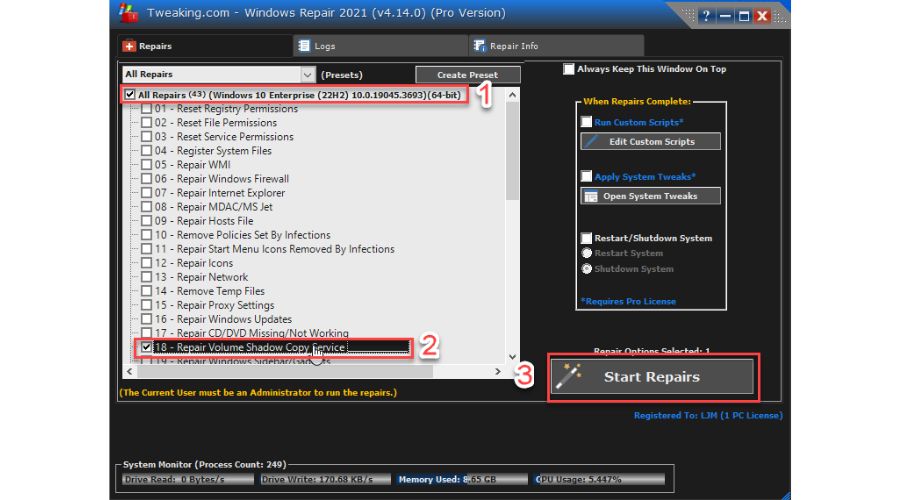Viewport: 900px width, 500px height.
Task: Click the Edit Custom Scripts button
Action: tap(651, 141)
